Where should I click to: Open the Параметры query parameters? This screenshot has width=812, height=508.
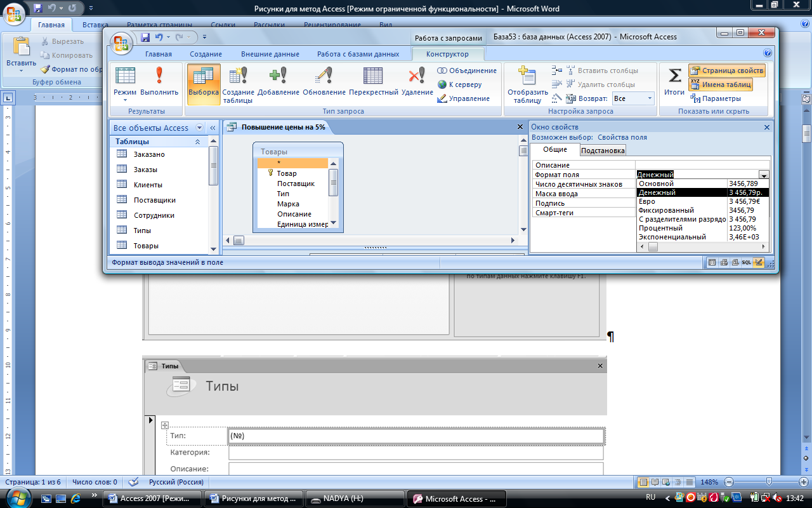tap(716, 98)
